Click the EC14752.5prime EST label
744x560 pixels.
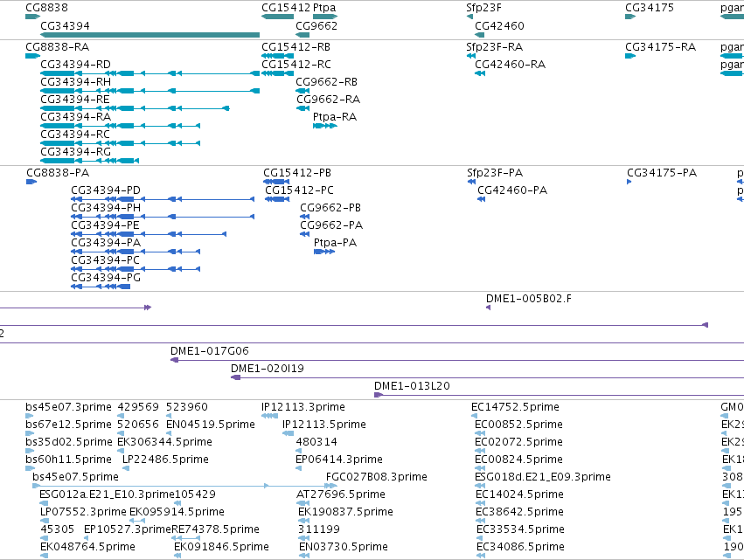pos(515,407)
